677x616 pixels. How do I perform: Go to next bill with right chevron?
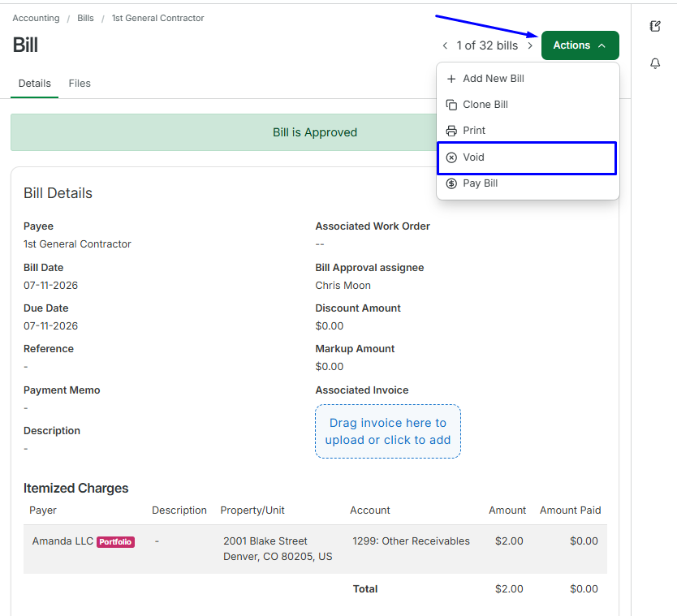click(530, 45)
